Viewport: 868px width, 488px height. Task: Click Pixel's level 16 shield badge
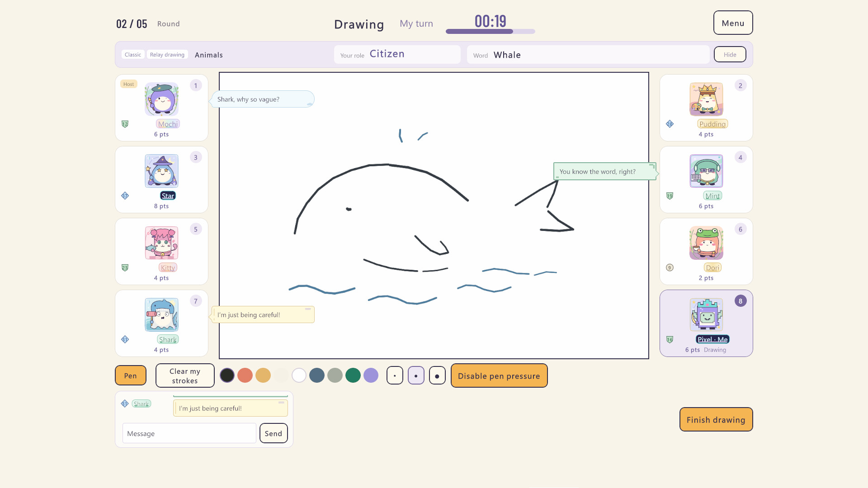[x=670, y=339]
